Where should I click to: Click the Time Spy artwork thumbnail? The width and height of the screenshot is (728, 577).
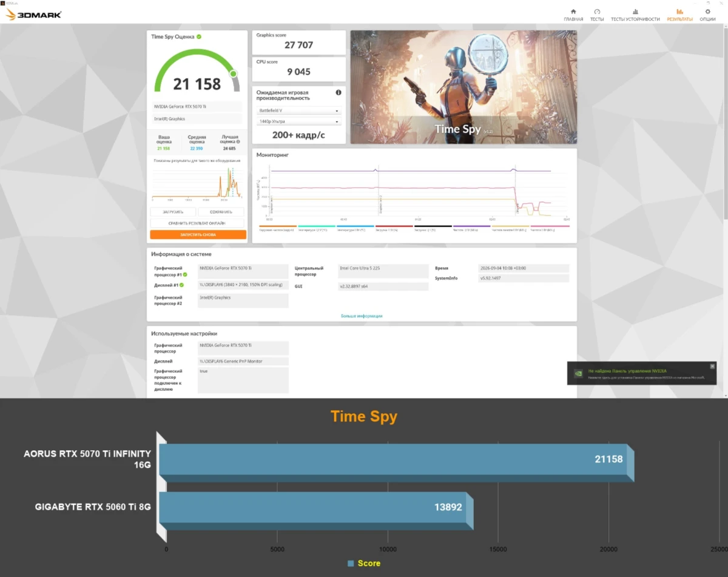pyautogui.click(x=463, y=87)
